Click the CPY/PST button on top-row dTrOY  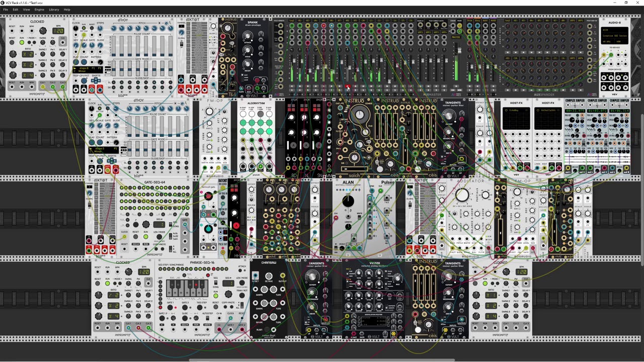tap(84, 80)
